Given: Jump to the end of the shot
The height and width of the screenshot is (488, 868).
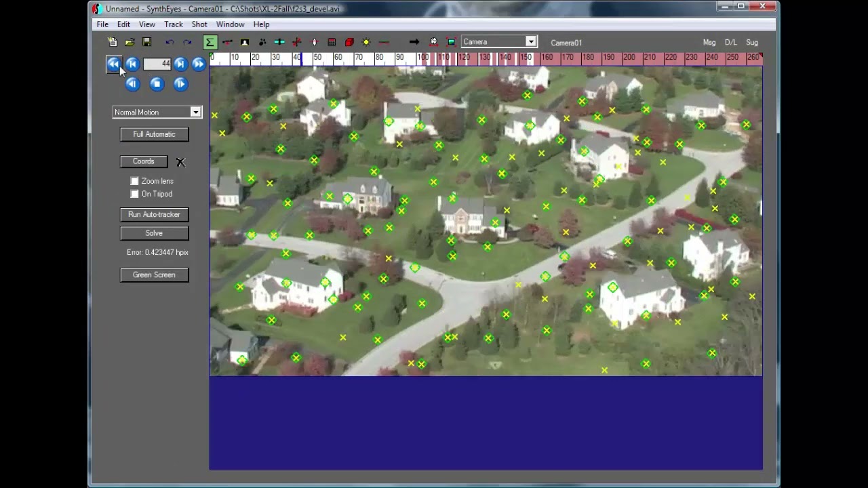Looking at the screenshot, I should coord(199,64).
